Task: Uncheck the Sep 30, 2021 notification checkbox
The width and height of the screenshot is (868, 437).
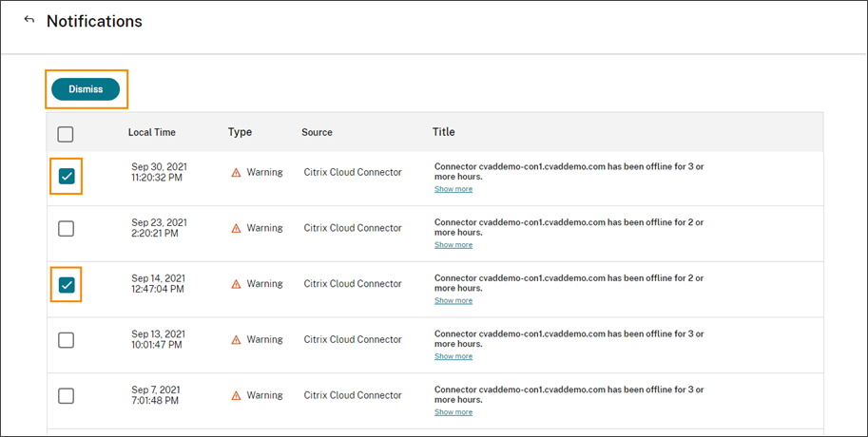Action: coord(67,176)
